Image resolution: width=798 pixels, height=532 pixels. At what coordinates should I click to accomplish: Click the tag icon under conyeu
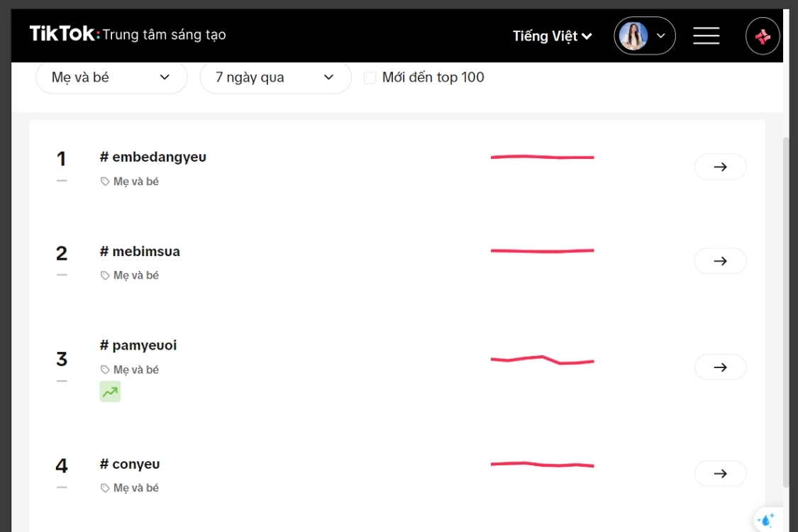point(105,488)
